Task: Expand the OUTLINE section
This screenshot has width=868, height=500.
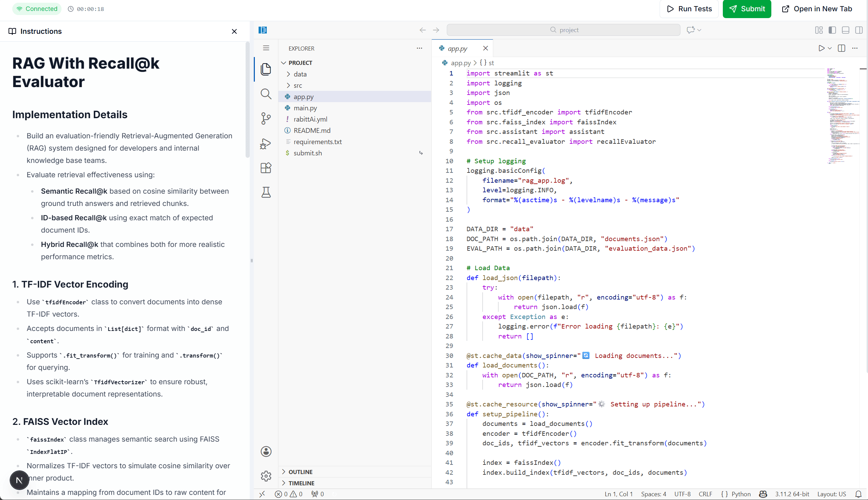Action: coord(355,472)
